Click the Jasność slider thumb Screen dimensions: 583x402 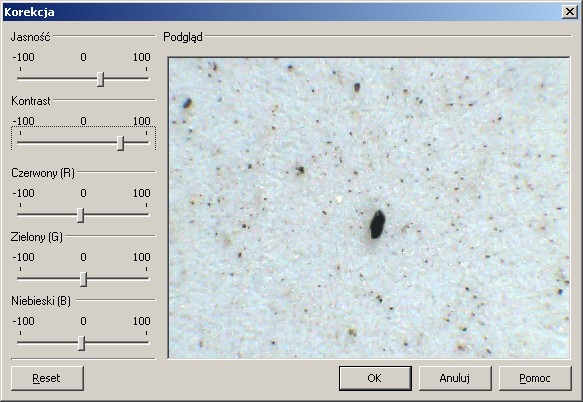coord(100,79)
